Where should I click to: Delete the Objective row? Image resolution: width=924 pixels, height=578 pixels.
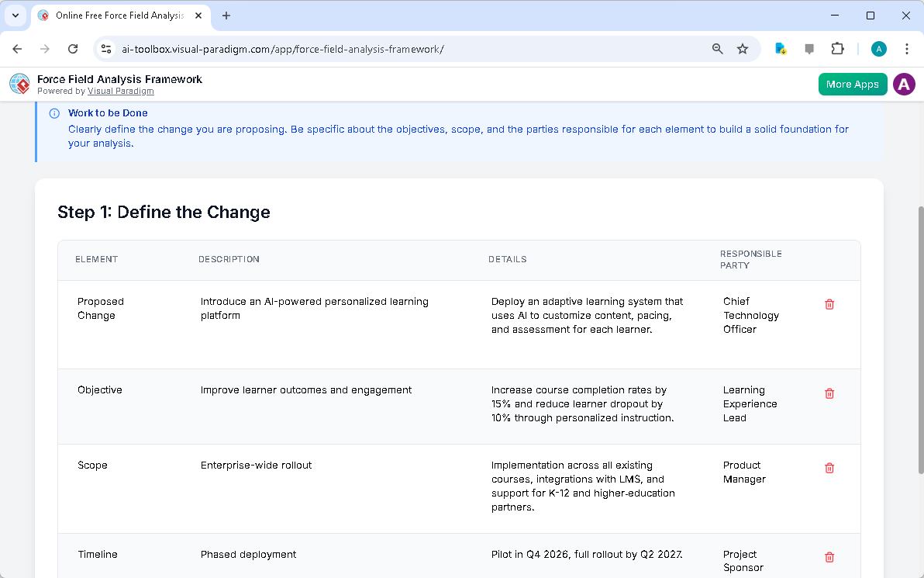829,393
